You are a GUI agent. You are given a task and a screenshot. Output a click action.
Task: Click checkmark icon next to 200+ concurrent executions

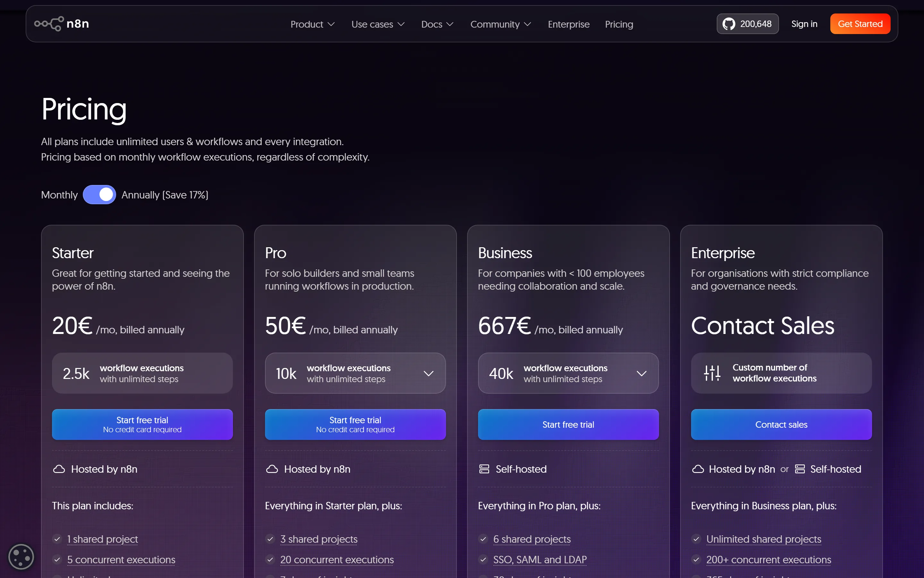tap(697, 560)
